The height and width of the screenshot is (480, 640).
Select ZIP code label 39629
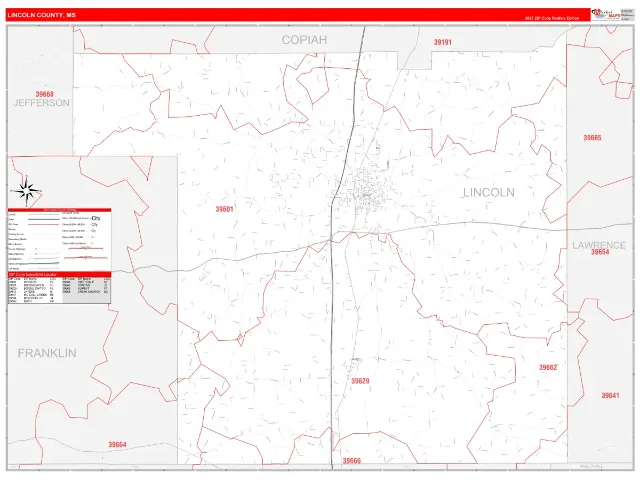[x=360, y=381]
